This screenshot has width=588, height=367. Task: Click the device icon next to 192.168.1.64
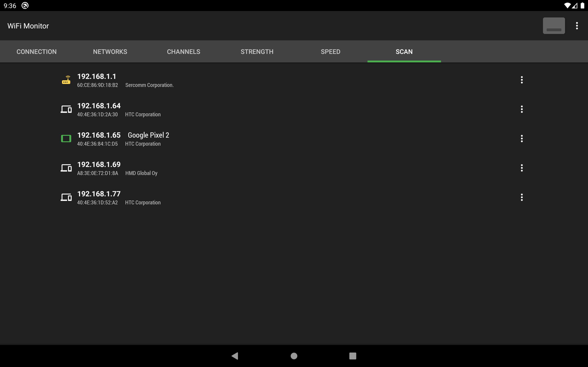tap(66, 109)
